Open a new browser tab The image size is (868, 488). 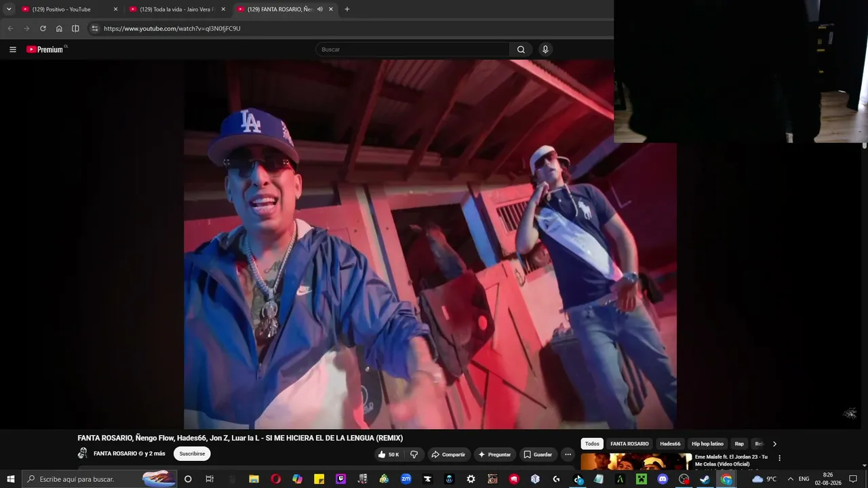(x=347, y=9)
